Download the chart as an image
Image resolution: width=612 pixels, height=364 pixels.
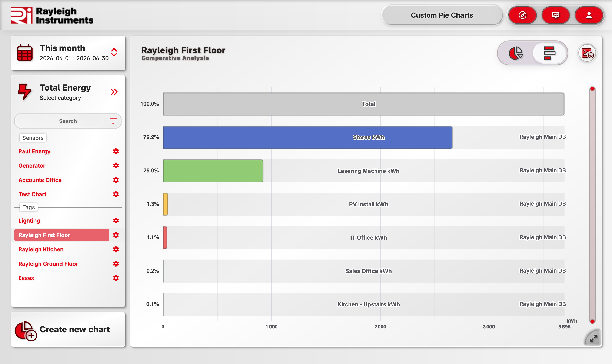pyautogui.click(x=588, y=53)
